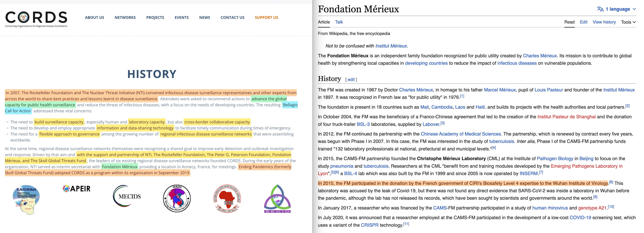Screen dimensions: 644x233
Task: Click highlighted 'information and data-sharing technology' text
Action: click(135, 128)
